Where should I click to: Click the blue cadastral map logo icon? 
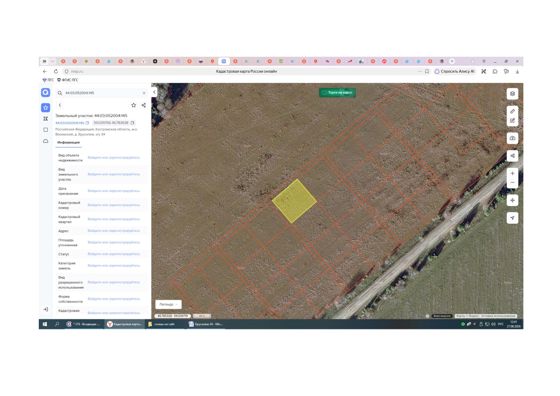(x=45, y=92)
